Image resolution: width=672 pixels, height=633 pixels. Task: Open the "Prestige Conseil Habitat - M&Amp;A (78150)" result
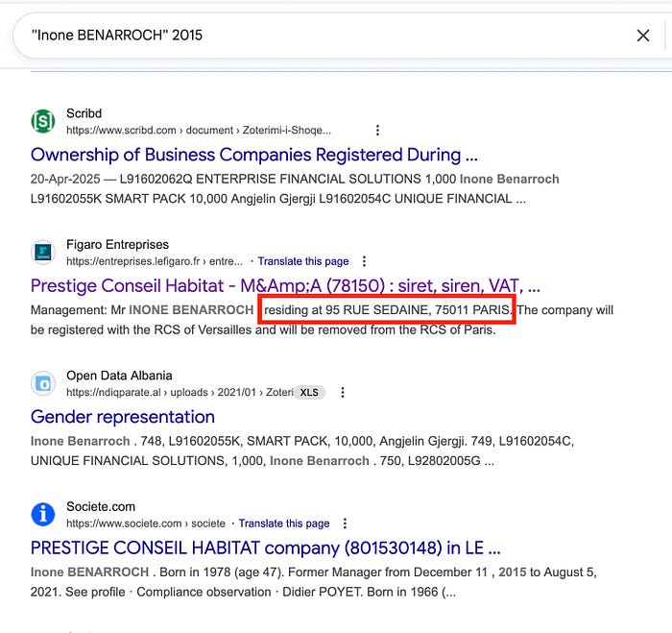click(x=285, y=286)
